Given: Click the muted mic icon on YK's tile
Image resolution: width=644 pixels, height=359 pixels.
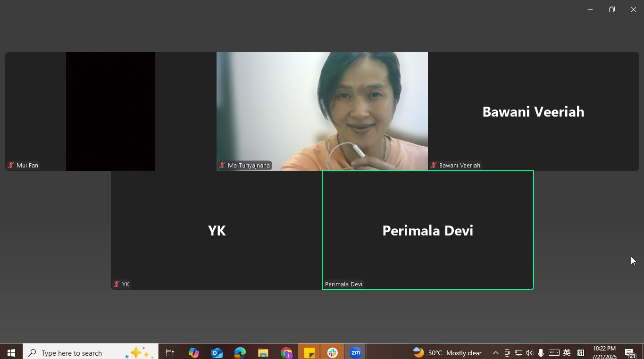Looking at the screenshot, I should pyautogui.click(x=117, y=284).
